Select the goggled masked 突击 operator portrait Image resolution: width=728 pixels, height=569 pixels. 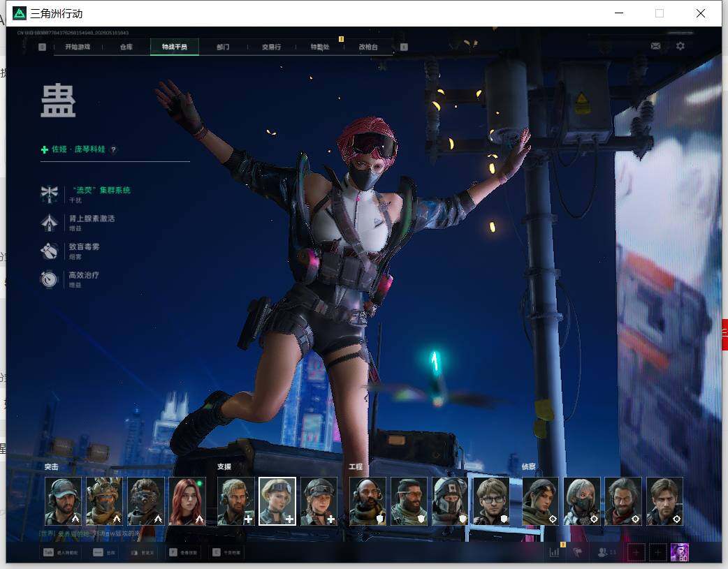146,501
